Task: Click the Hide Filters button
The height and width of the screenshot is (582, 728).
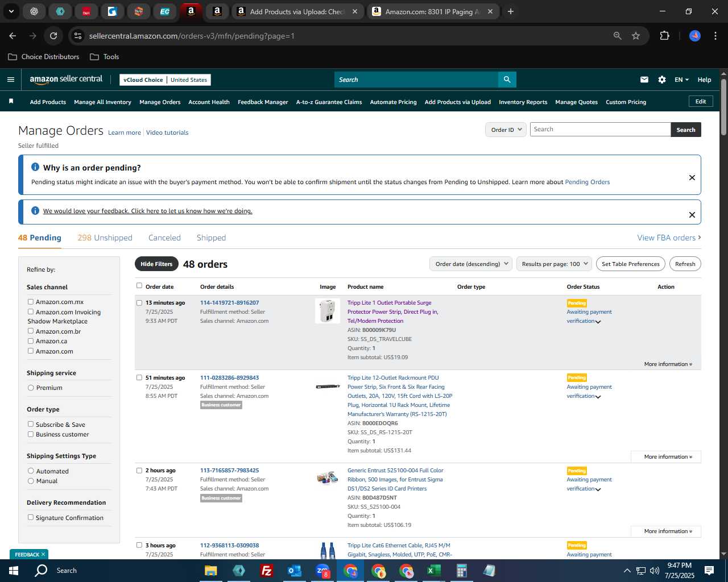Action: pos(156,264)
